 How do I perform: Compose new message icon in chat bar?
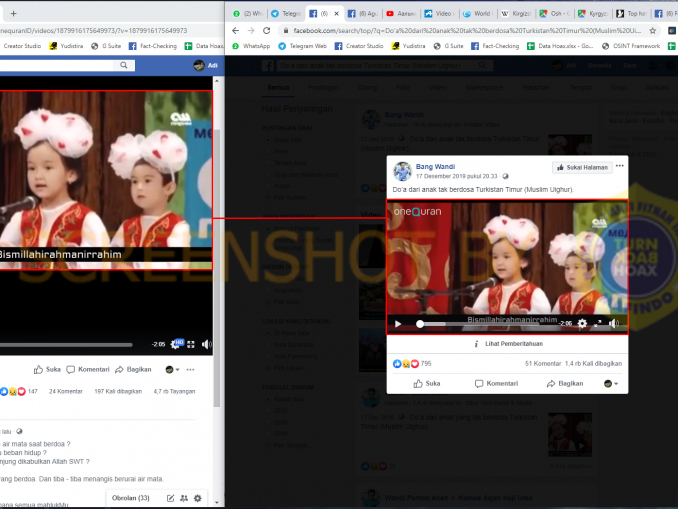[170, 498]
